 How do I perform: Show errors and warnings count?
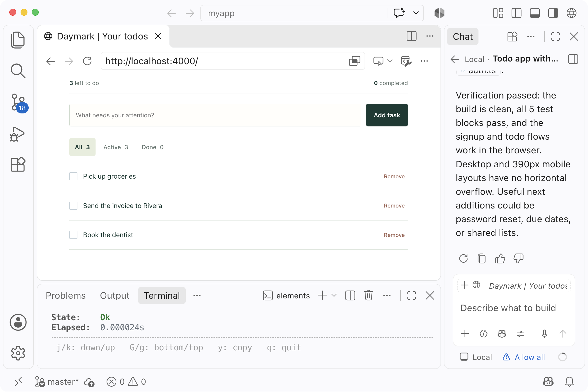126,382
